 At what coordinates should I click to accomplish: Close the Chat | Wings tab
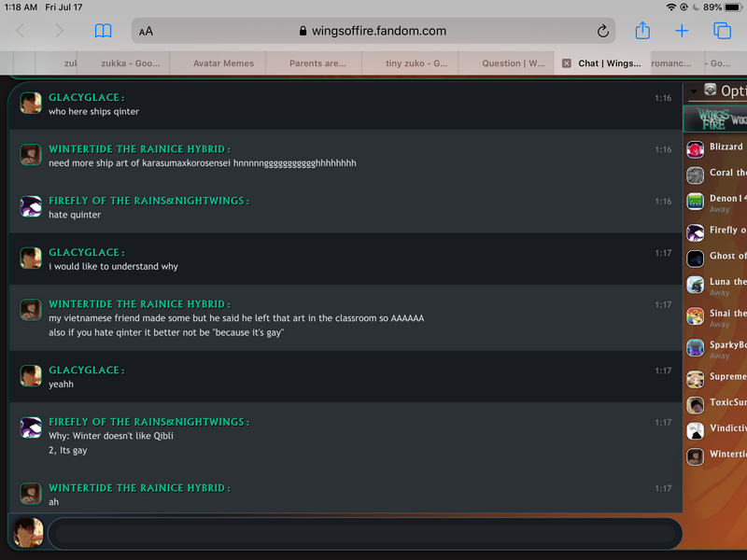(x=566, y=63)
